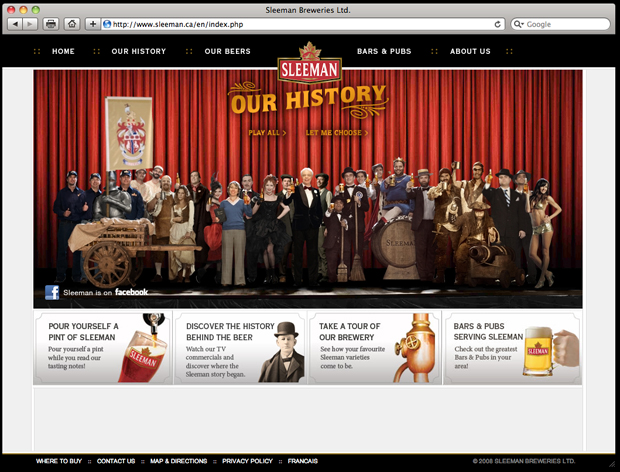The height and width of the screenshot is (472, 620).
Task: Click the beer mug in hand image
Action: tap(551, 351)
